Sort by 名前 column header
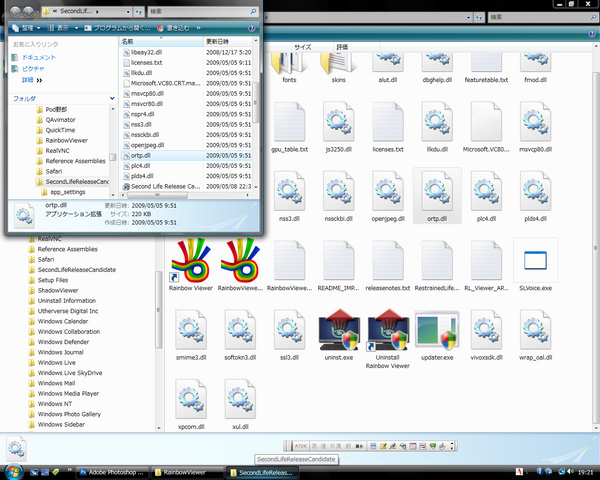 161,41
